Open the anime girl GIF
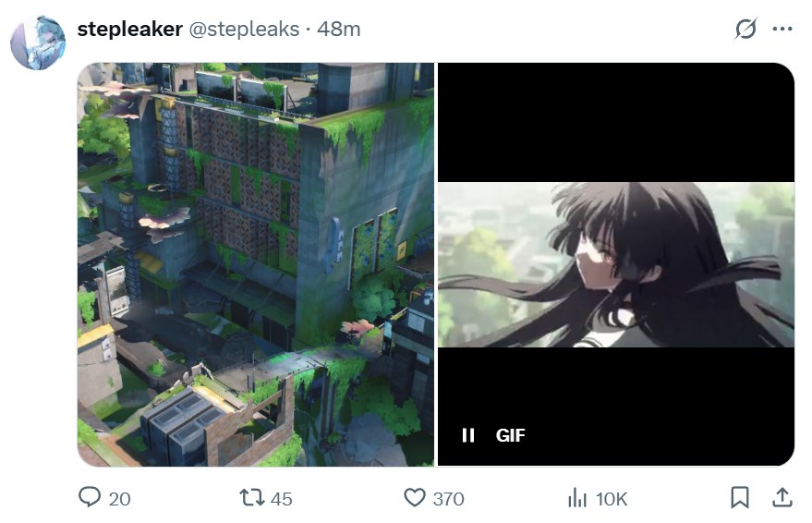812x523 pixels. [x=616, y=264]
